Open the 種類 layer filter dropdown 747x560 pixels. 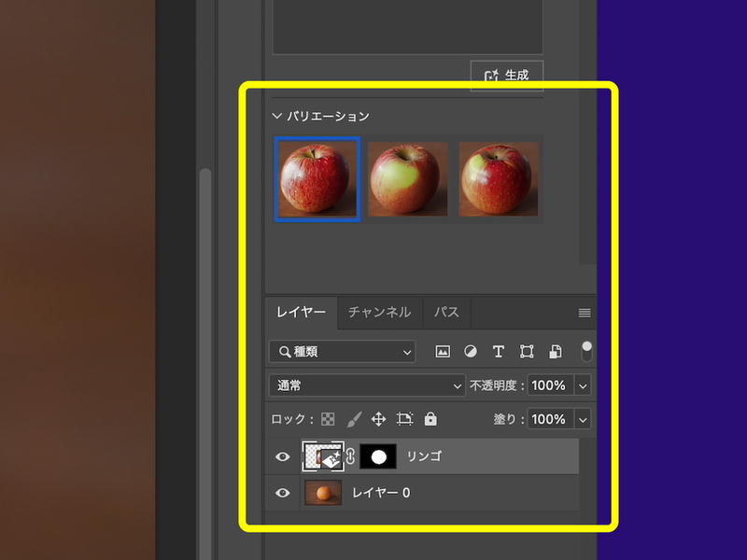pyautogui.click(x=342, y=352)
